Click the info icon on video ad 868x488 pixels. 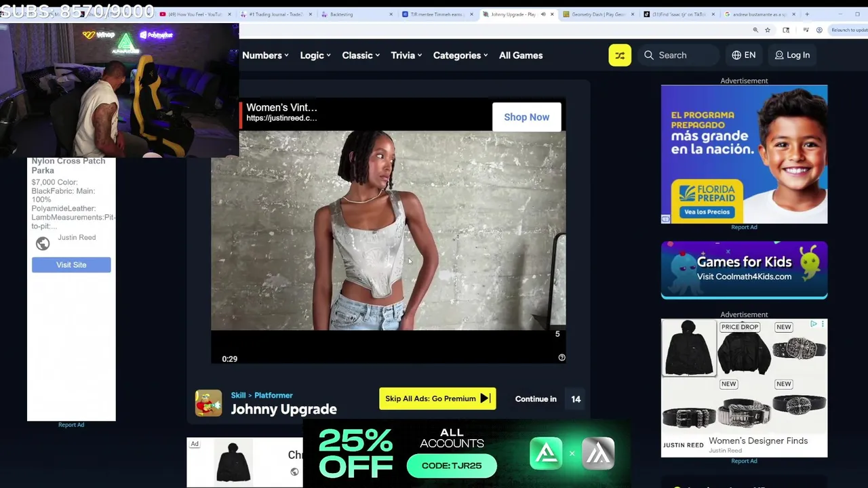(561, 357)
